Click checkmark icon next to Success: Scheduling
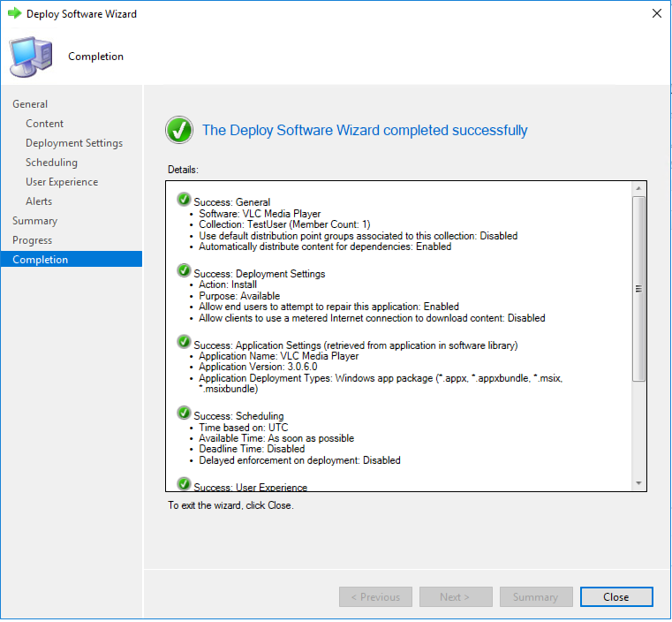The height and width of the screenshot is (622, 672). tap(184, 413)
